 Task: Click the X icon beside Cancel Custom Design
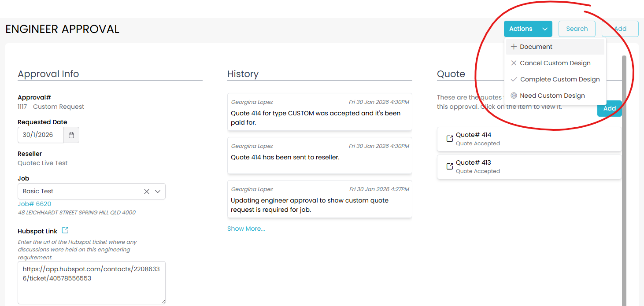pos(514,63)
